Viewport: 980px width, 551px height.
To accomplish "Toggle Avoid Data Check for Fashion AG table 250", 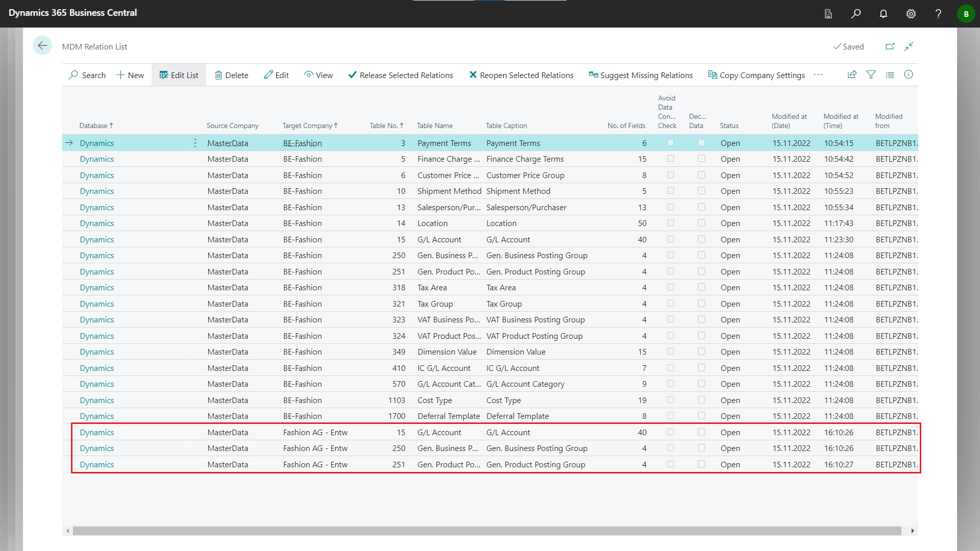I will coord(670,448).
